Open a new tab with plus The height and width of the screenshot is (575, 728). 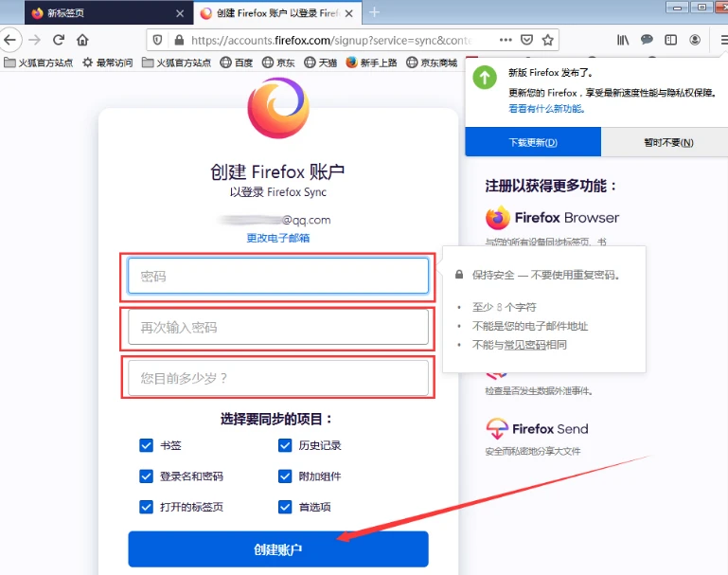click(374, 12)
